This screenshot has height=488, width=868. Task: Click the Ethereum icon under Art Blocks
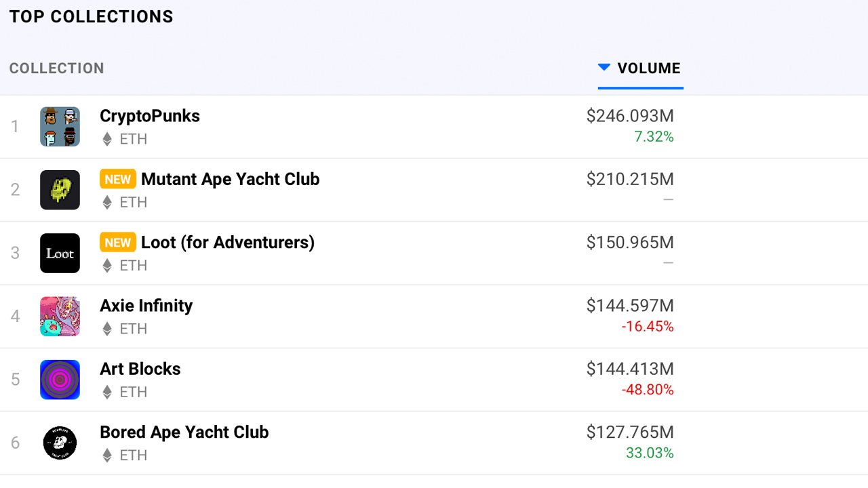click(x=106, y=392)
